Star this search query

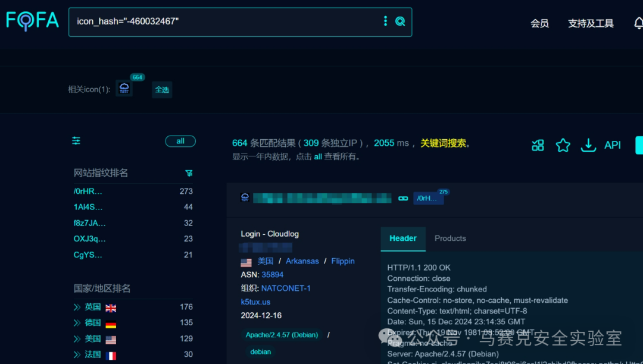(563, 145)
